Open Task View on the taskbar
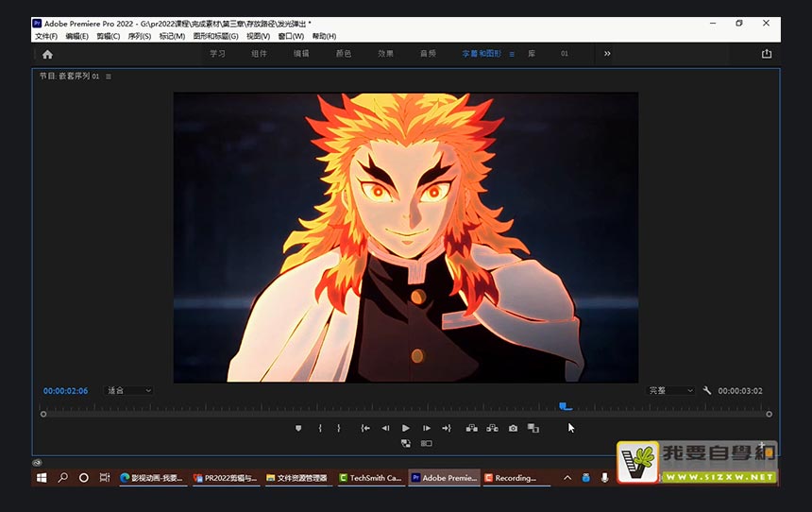812x512 pixels. (104, 477)
